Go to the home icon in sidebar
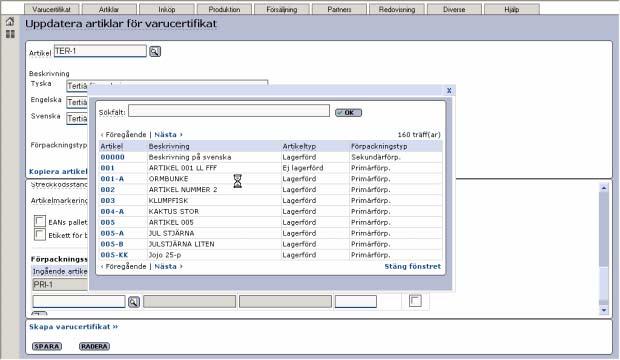The width and height of the screenshot is (620, 360). tap(10, 21)
